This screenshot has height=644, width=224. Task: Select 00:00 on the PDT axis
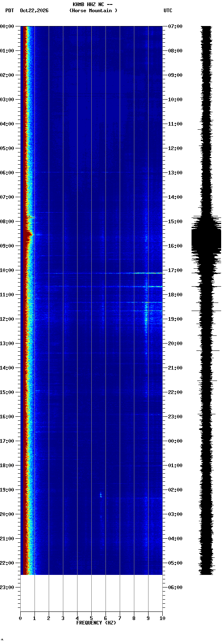7,26
